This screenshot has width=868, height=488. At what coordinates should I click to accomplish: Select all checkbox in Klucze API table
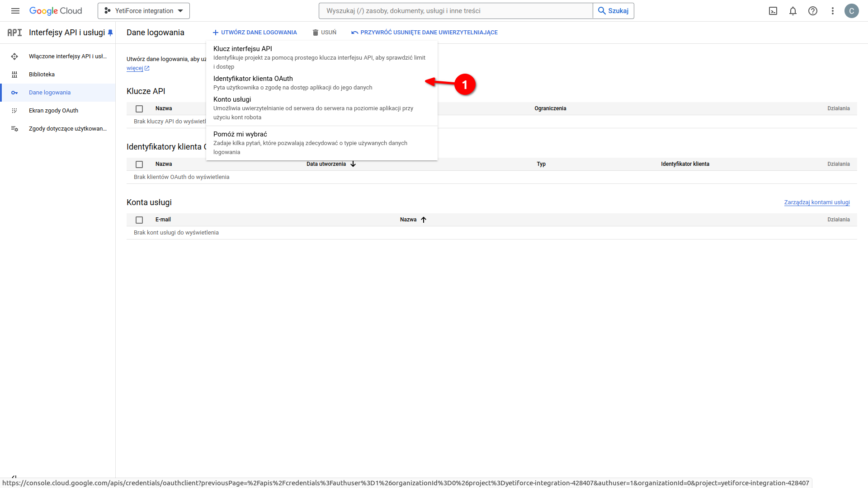pyautogui.click(x=139, y=109)
